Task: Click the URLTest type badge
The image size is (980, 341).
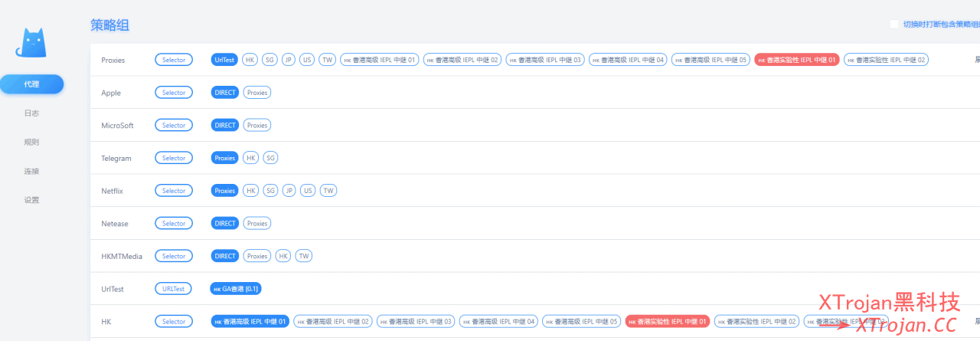Action: pos(174,289)
